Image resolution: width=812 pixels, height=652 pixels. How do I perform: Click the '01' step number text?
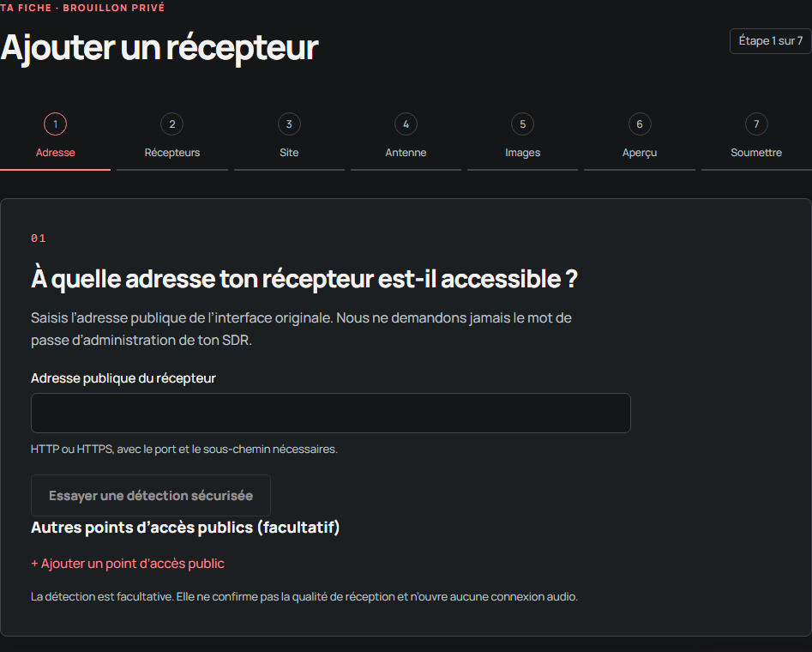pos(39,238)
